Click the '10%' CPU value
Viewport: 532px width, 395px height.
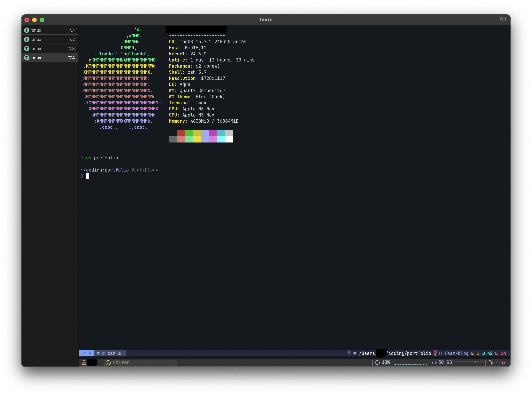(386, 363)
